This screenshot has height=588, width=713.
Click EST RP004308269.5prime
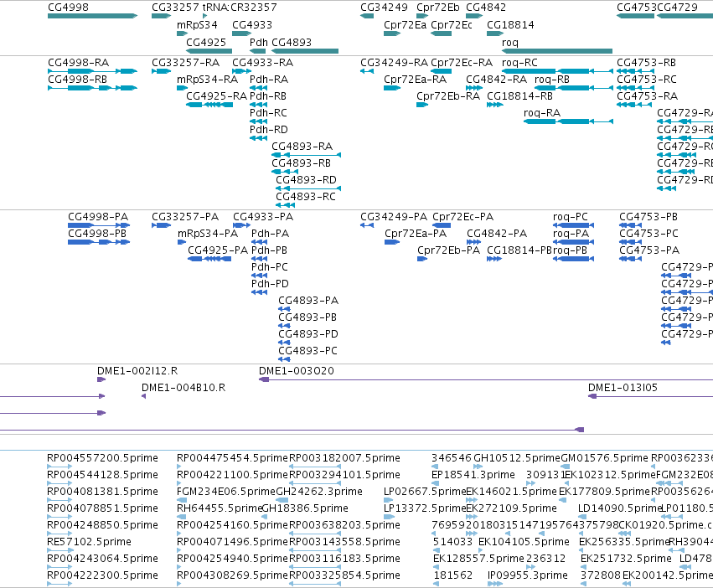233,575
